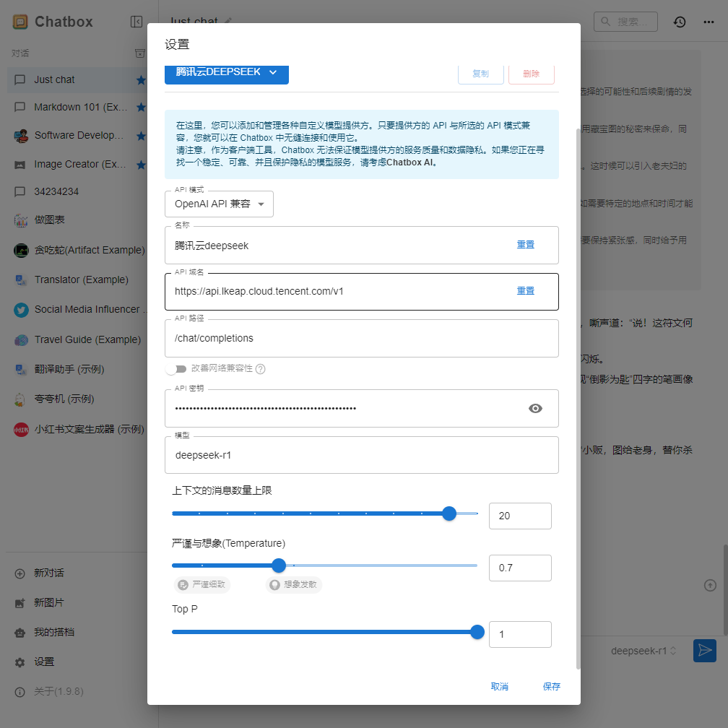The image size is (728, 728).
Task: Click Software Developer avatar icon
Action: 20,136
